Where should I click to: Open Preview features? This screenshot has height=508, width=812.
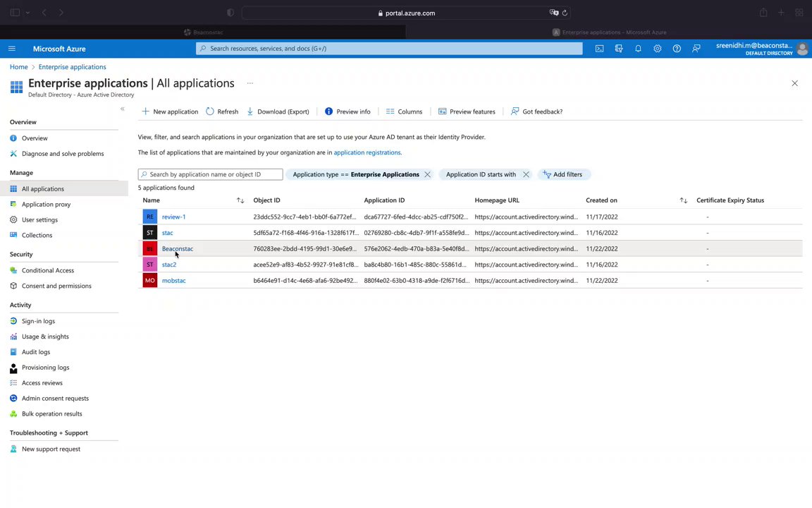467,111
